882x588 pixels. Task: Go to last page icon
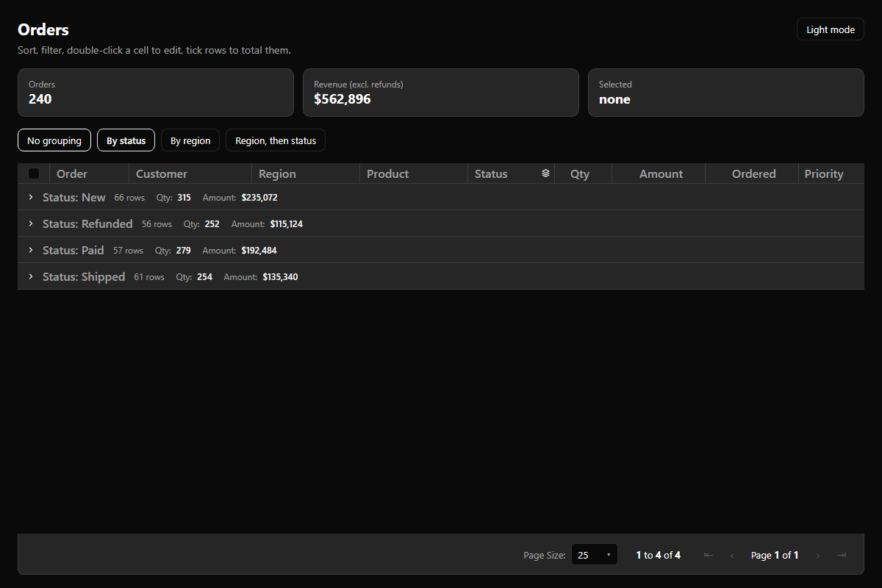842,555
